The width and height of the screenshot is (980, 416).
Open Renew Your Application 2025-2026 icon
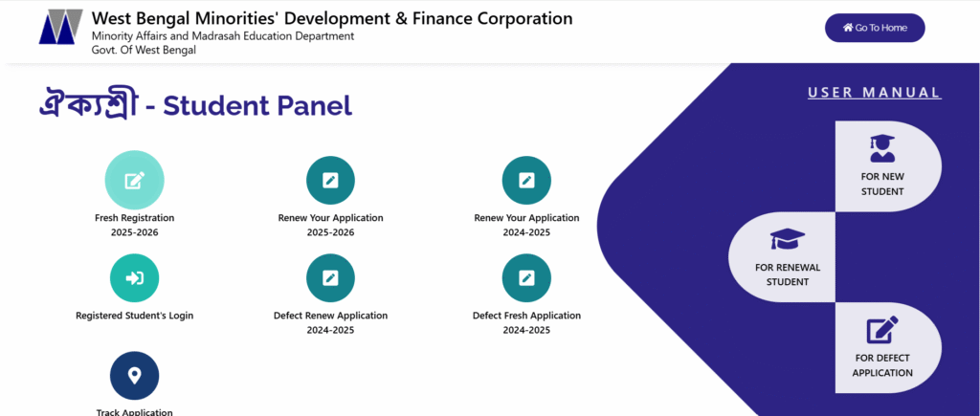pos(330,180)
